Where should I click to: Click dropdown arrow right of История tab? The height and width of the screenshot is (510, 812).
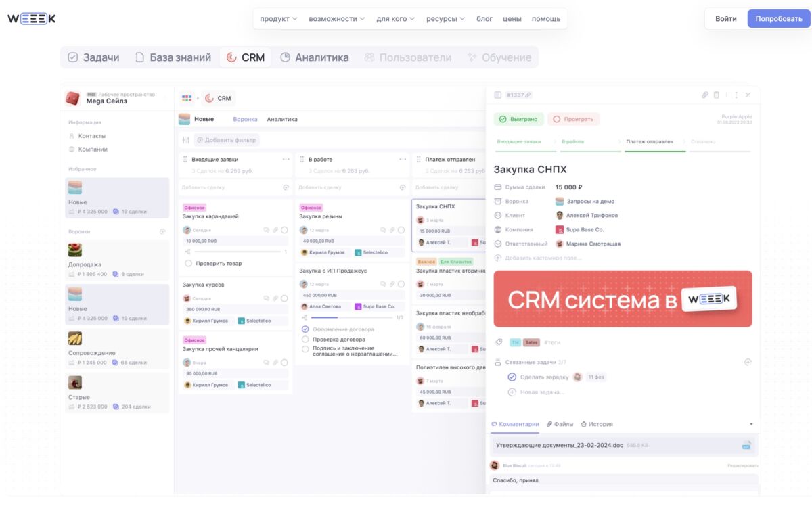point(751,424)
